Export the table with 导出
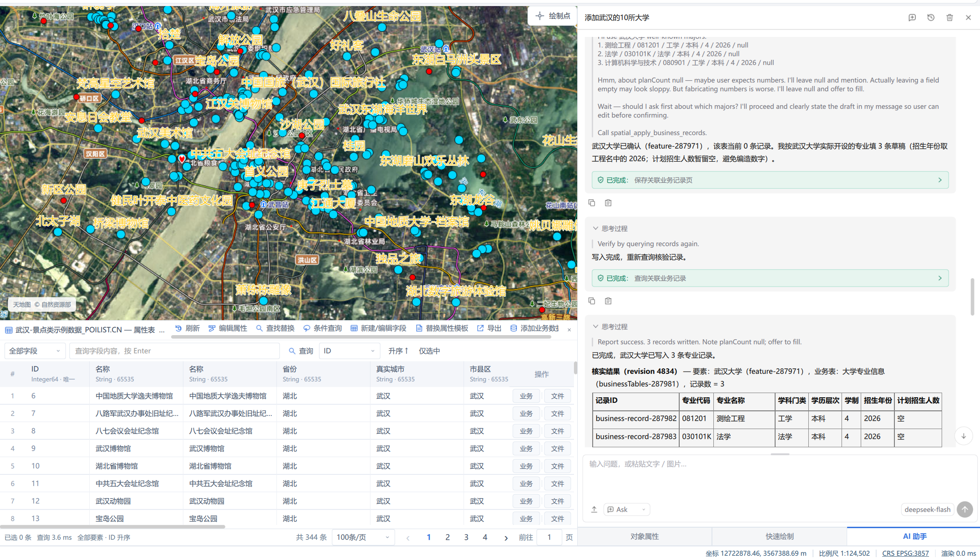 [x=489, y=328]
